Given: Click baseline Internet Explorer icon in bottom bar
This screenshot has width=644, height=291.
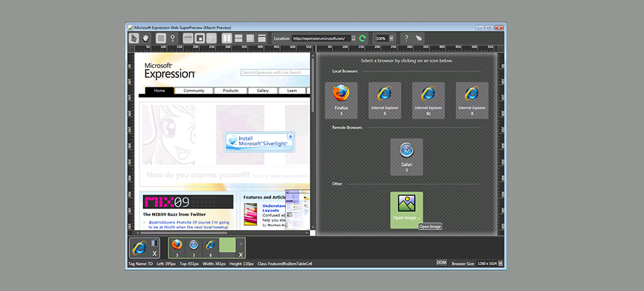Looking at the screenshot, I should point(139,248).
